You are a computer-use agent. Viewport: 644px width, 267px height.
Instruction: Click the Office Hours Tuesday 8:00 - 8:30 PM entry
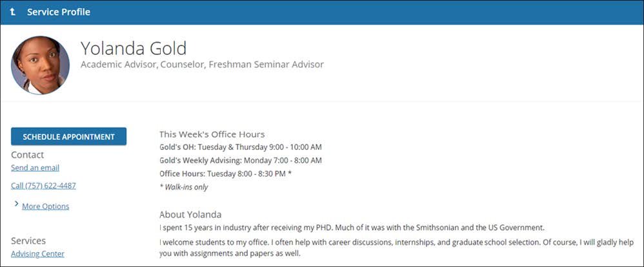(225, 173)
